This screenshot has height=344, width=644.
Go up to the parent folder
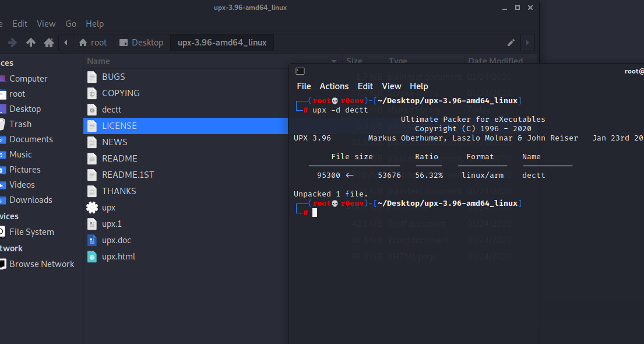31,43
